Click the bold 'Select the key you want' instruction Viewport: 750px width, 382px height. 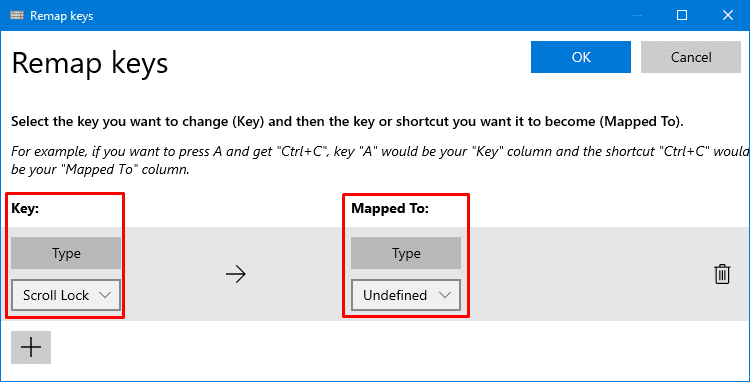click(x=347, y=121)
